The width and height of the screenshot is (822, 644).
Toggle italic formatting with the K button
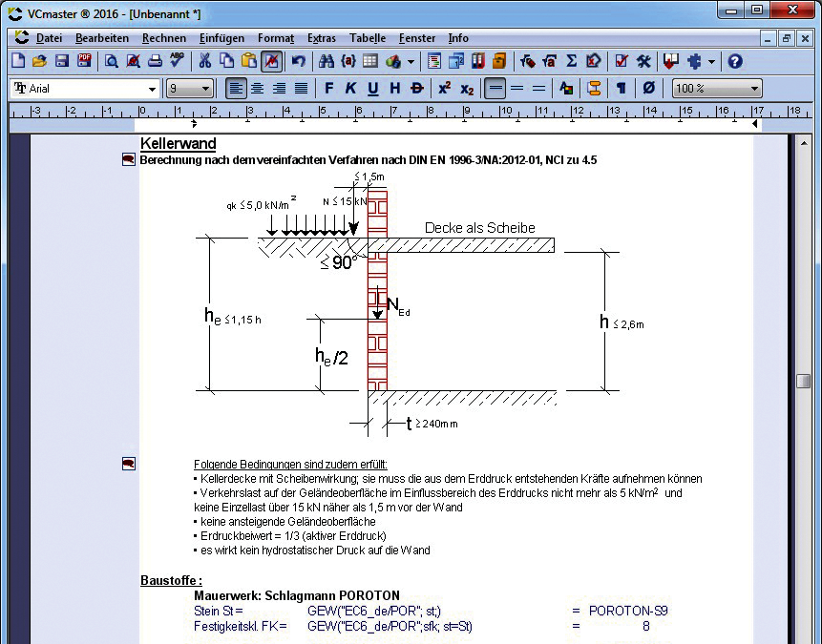pyautogui.click(x=350, y=89)
